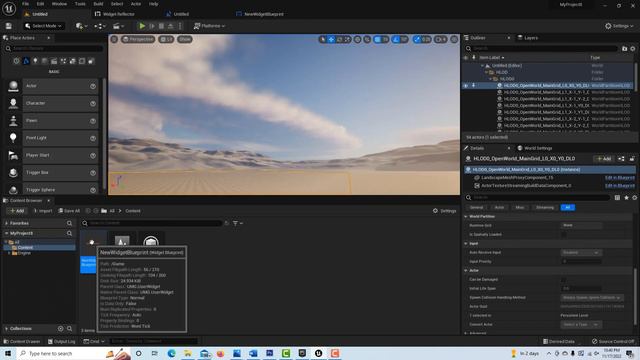
Task: Click the Eject toolbar button
Action: [171, 26]
